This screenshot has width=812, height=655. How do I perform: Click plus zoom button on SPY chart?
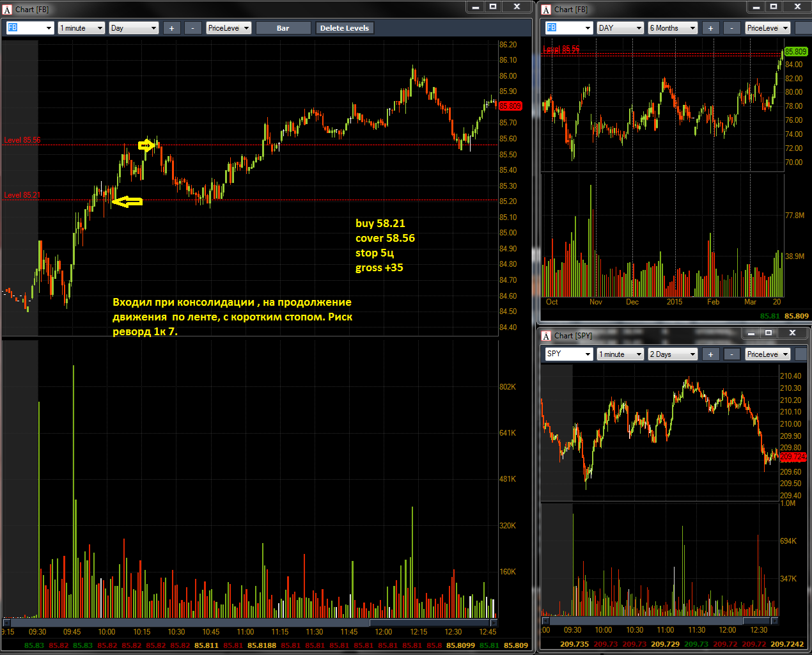tap(710, 354)
